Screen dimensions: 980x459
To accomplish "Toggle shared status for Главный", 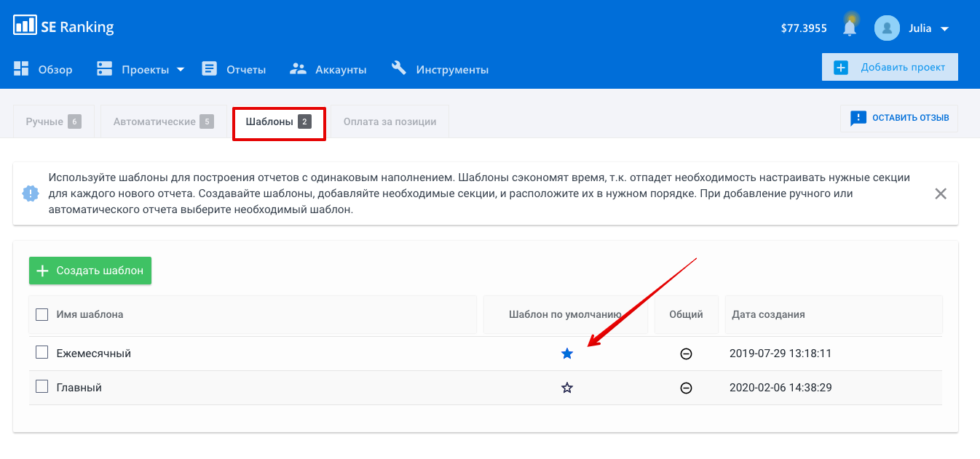I will coord(686,388).
